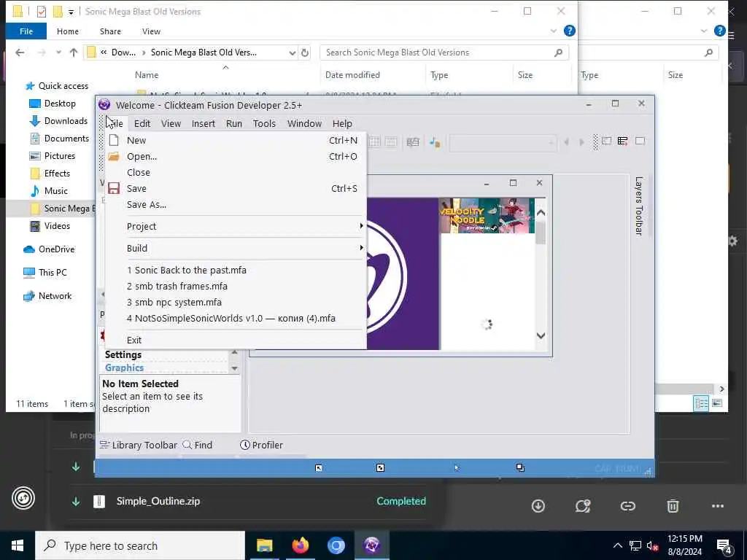The height and width of the screenshot is (560, 747).
Task: Click the Date modified column header
Action: coord(352,75)
